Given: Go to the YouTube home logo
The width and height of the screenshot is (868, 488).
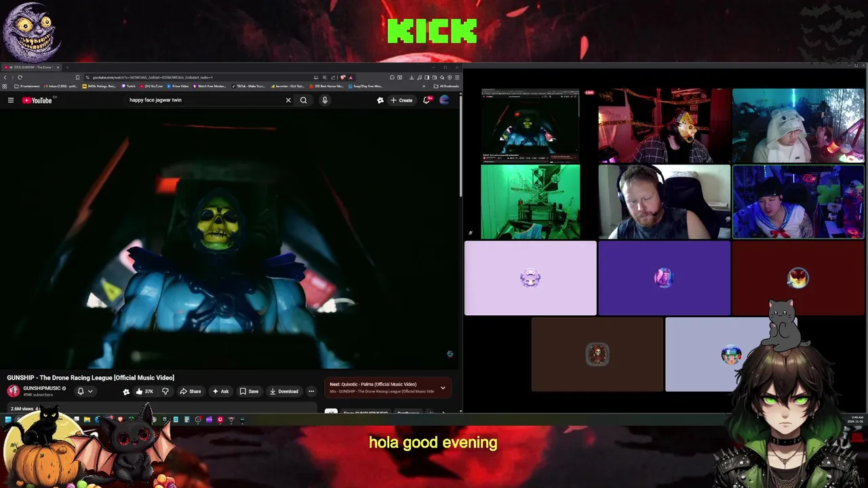Looking at the screenshot, I should point(37,100).
